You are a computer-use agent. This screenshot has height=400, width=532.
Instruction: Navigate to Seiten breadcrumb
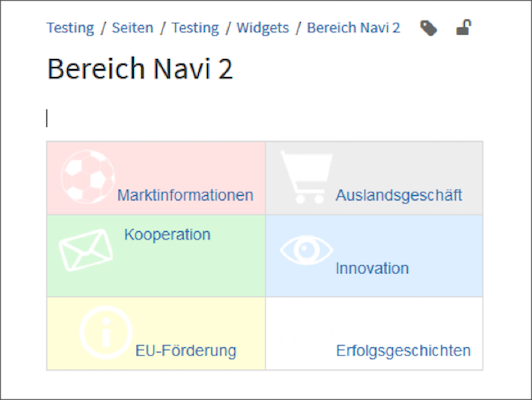click(133, 28)
